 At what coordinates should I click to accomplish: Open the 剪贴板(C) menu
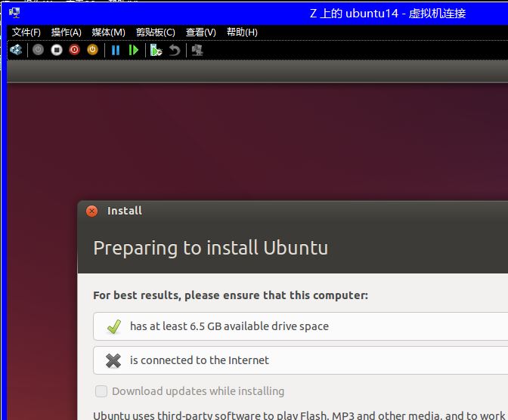(x=156, y=32)
